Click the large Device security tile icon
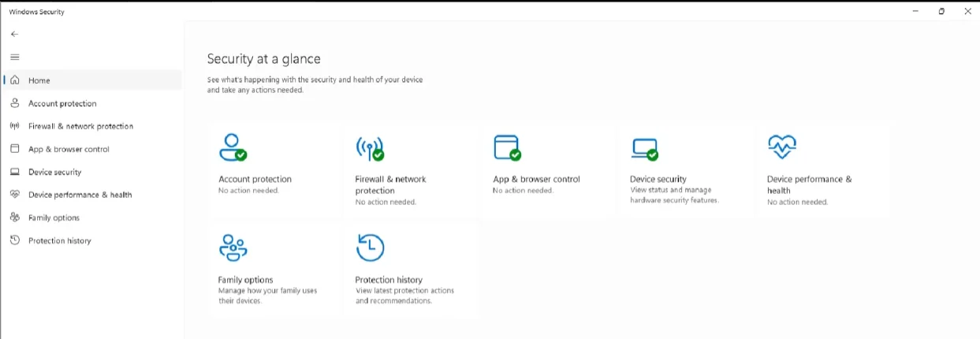Screen dimensions: 980x339 pyautogui.click(x=644, y=148)
